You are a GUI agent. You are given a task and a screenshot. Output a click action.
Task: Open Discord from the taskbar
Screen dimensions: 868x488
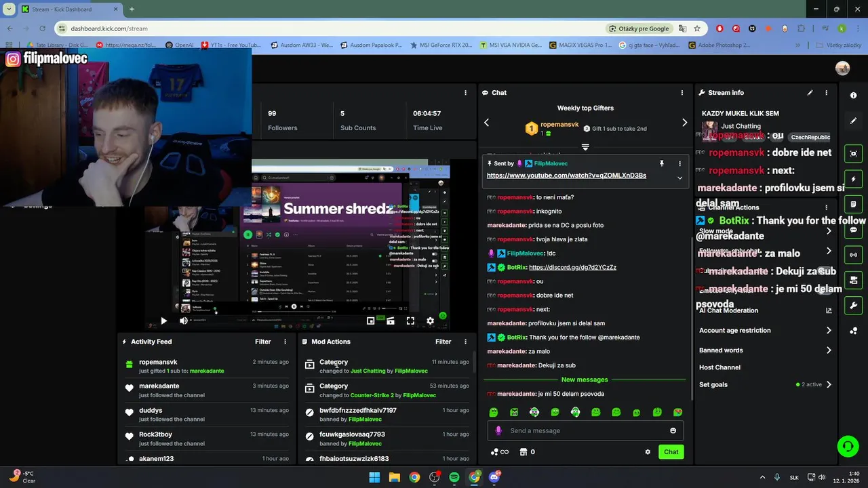(494, 477)
